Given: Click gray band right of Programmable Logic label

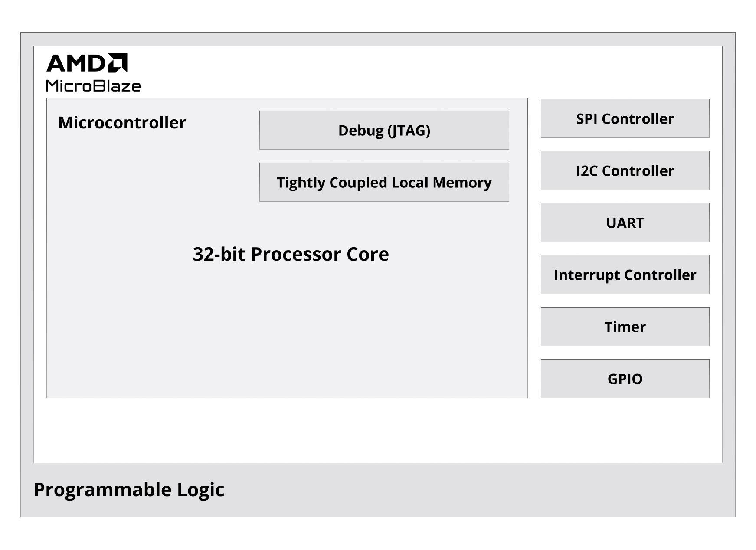Looking at the screenshot, I should (x=477, y=490).
